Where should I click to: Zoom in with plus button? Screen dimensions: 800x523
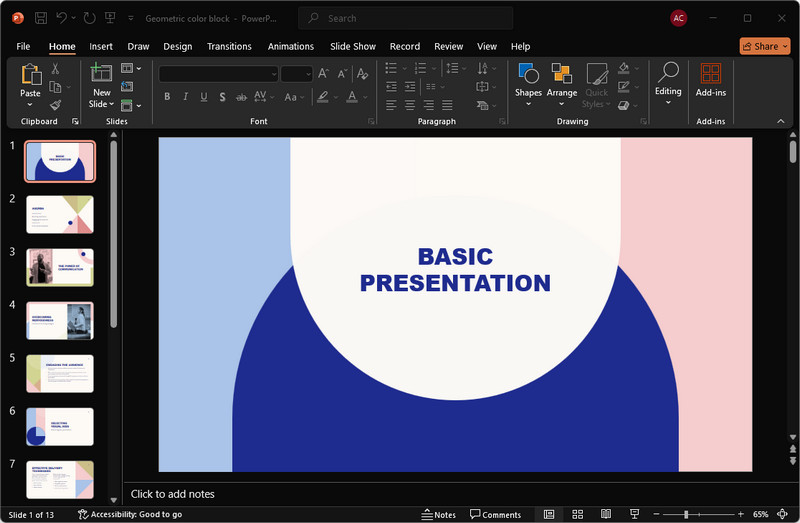741,514
